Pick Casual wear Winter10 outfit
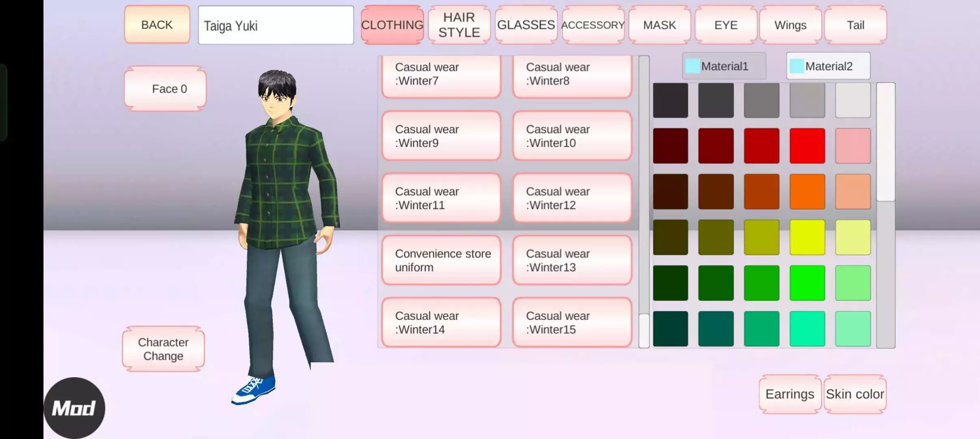This screenshot has height=439, width=980. click(x=572, y=136)
